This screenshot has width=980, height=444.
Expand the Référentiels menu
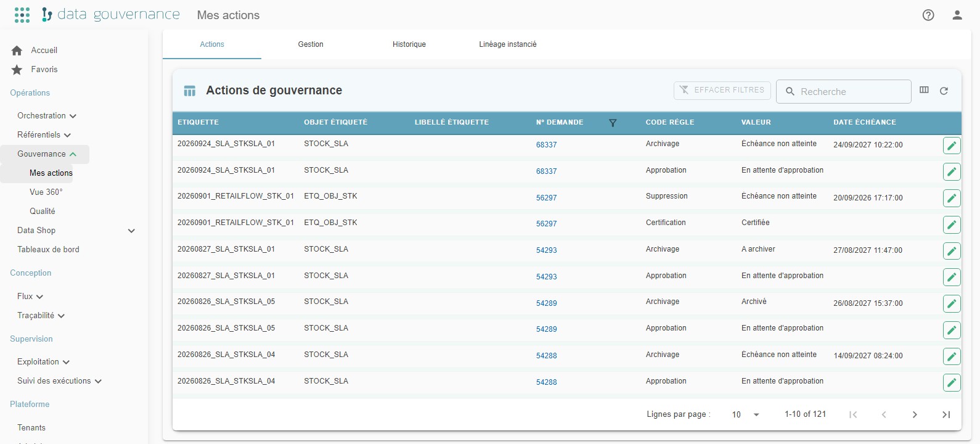pyautogui.click(x=67, y=135)
